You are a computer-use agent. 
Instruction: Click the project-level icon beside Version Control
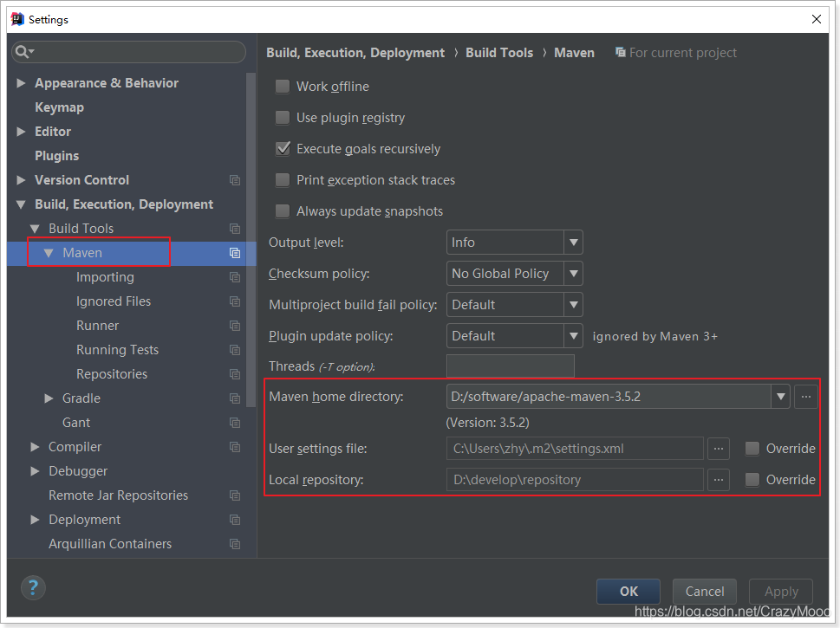[x=235, y=180]
